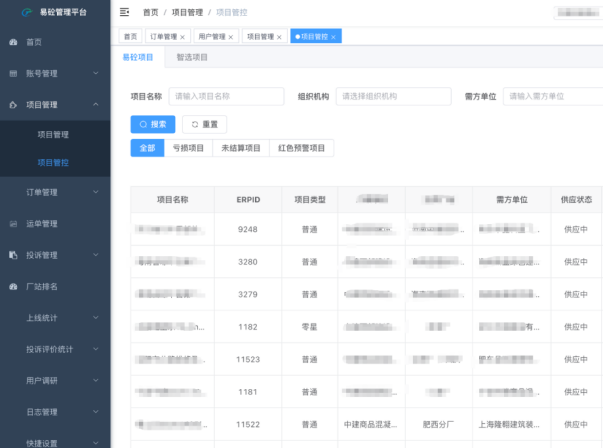Viewport: 603px width, 448px height.
Task: Close the 用户管理 tab
Action: [x=231, y=37]
